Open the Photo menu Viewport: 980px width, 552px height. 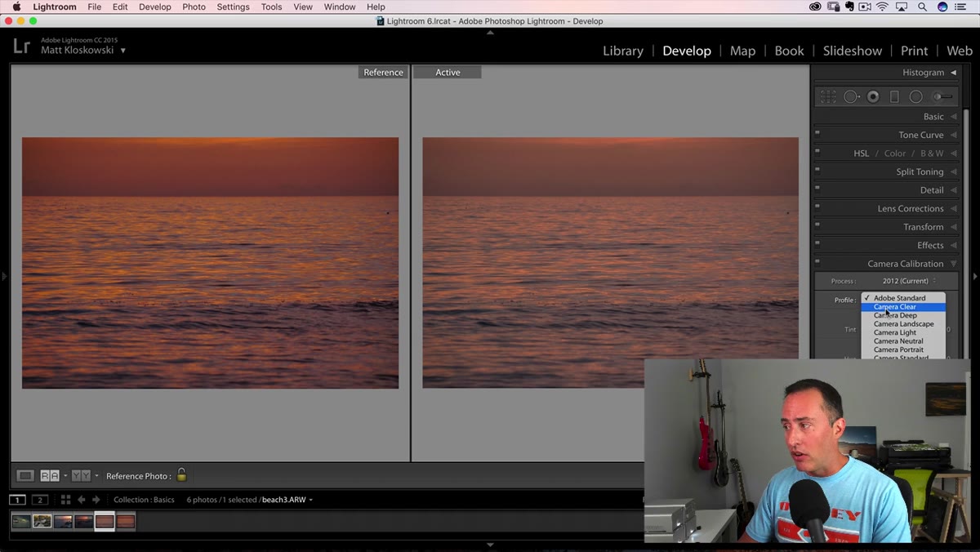tap(194, 7)
